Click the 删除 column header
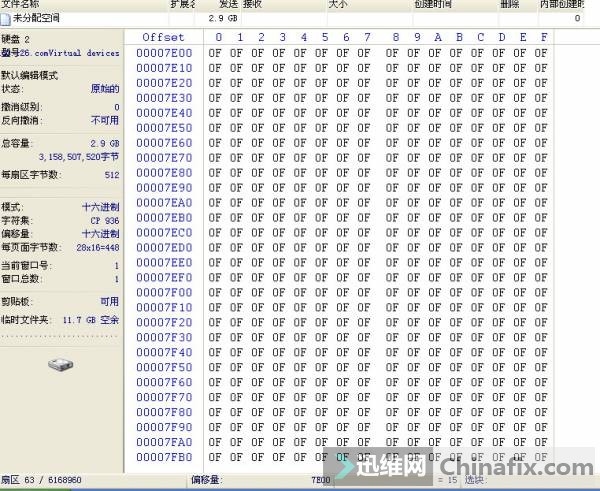Screen dimensions: 600x491 510,4
